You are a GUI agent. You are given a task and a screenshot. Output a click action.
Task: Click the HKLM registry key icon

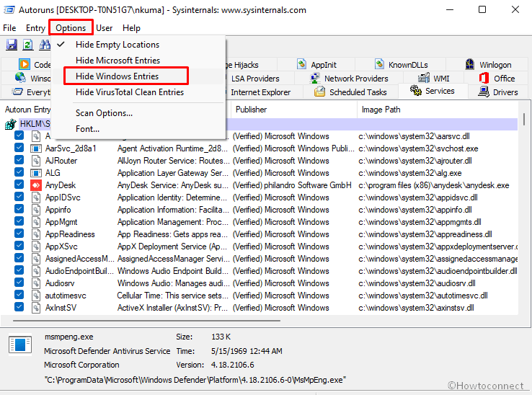click(x=11, y=124)
